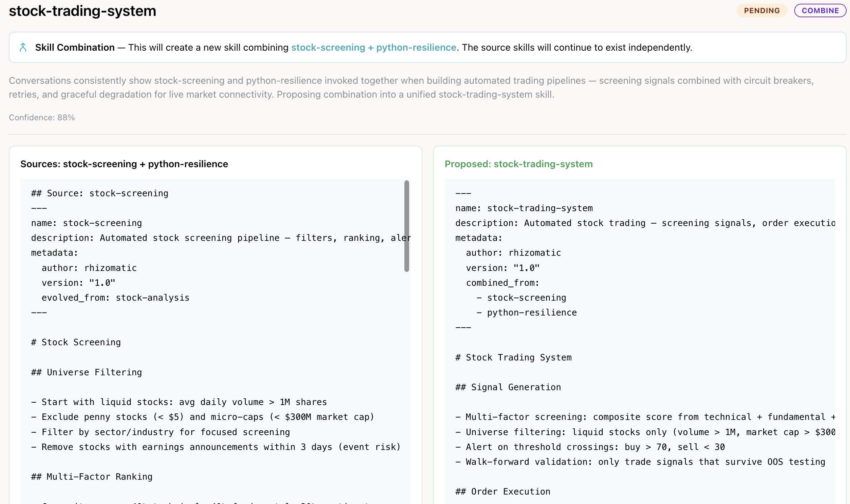This screenshot has width=850, height=504.
Task: Click the 'Alert on threshold crossings' line
Action: point(590,447)
